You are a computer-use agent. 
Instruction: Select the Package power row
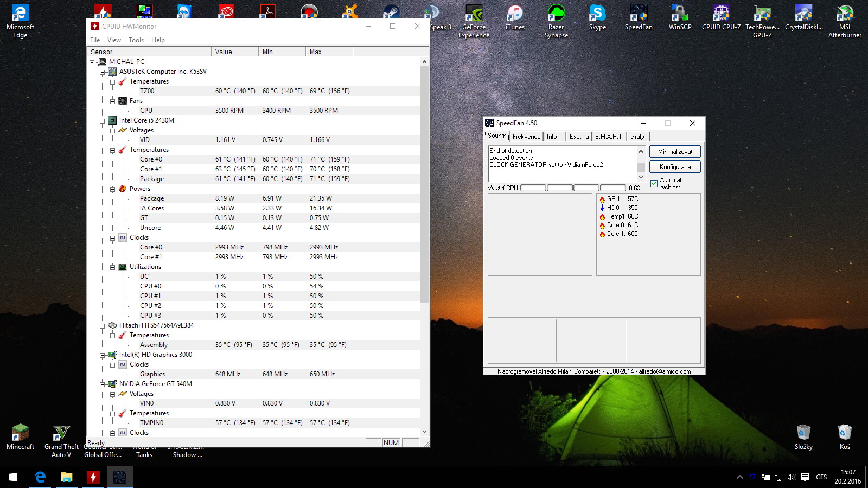point(253,198)
